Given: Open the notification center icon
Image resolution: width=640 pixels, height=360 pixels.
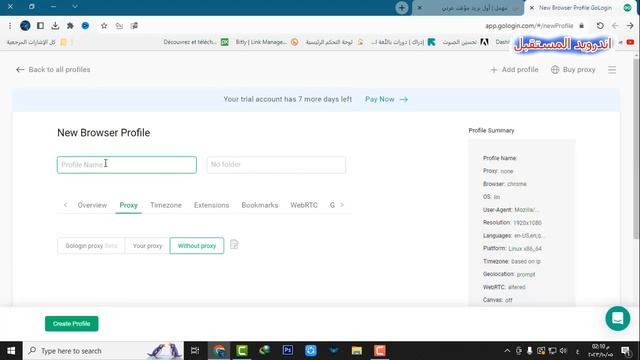Looking at the screenshot, I should [x=625, y=351].
